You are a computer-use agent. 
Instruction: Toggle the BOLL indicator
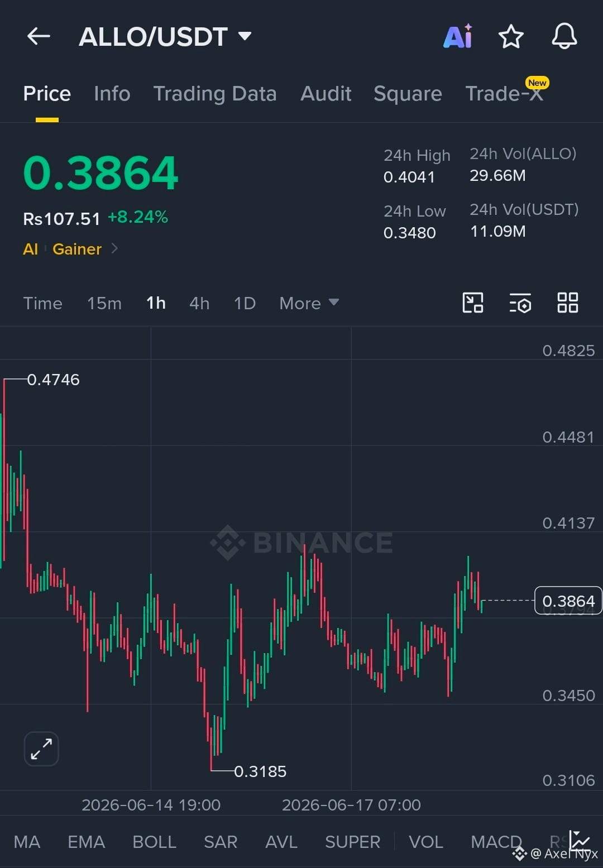pos(155,842)
